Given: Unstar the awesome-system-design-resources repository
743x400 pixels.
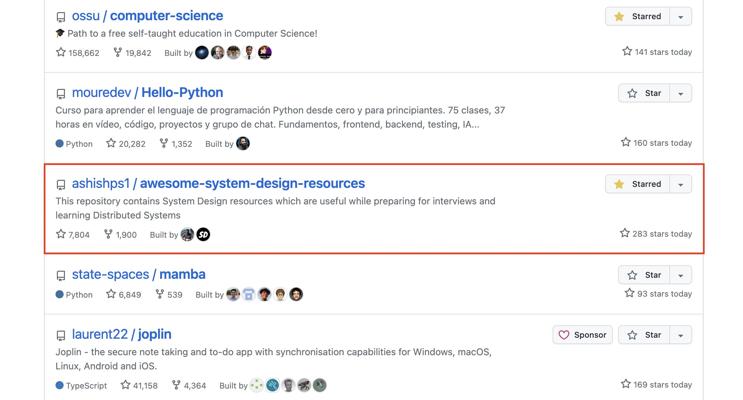Looking at the screenshot, I should pos(637,184).
